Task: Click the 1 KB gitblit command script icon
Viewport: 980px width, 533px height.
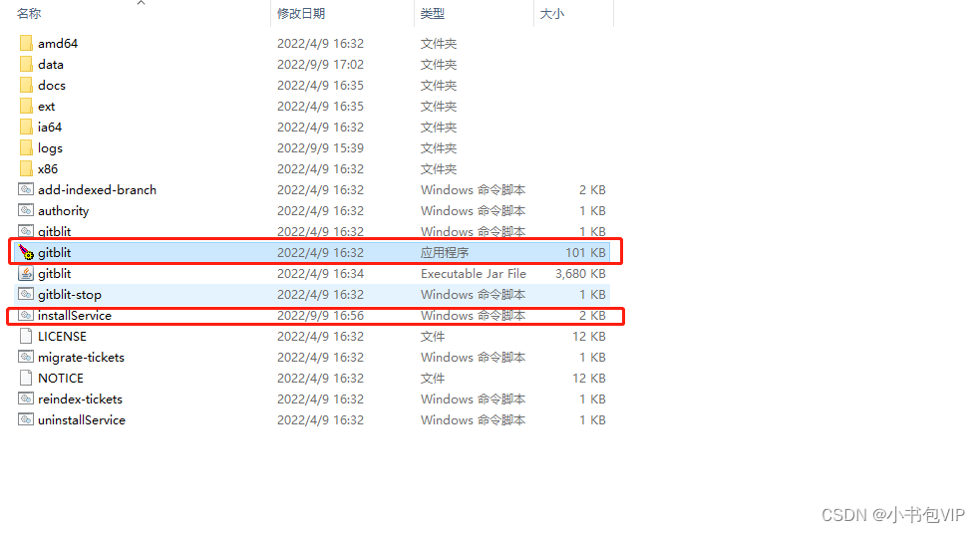Action: tap(26, 230)
